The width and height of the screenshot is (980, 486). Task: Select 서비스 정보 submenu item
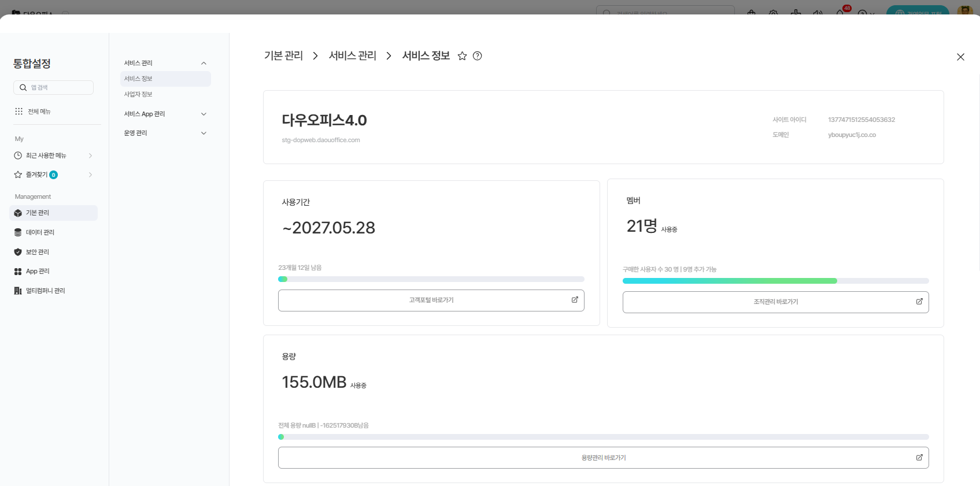click(x=138, y=79)
